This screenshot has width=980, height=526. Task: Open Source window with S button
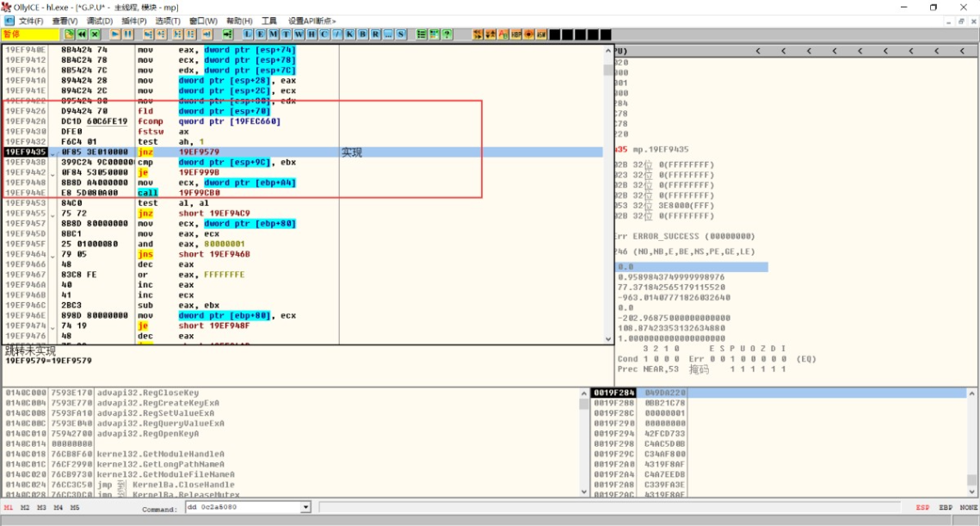pyautogui.click(x=401, y=34)
